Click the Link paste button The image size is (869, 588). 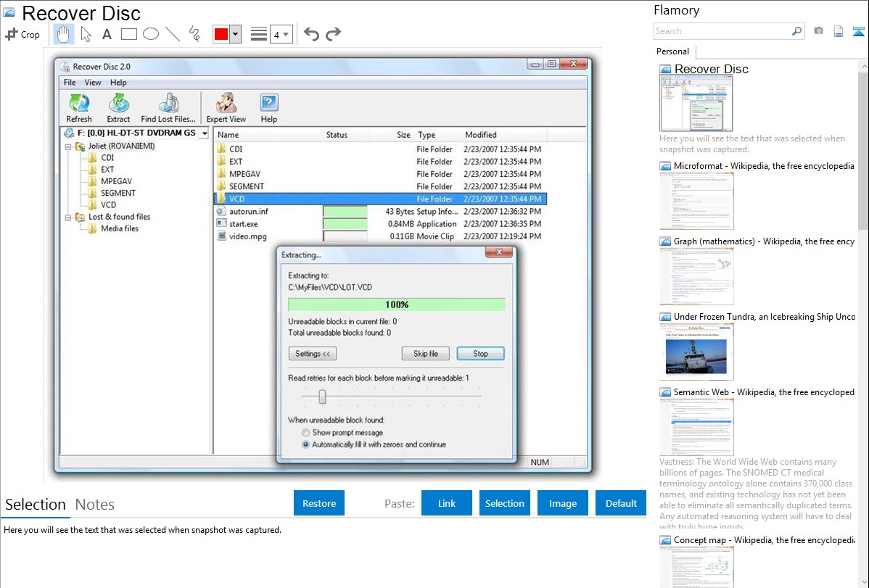click(x=447, y=503)
